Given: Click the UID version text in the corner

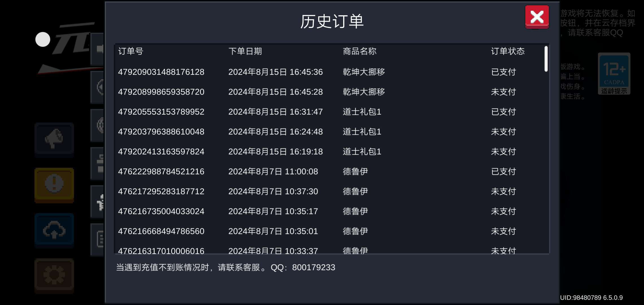Looking at the screenshot, I should point(591,298).
